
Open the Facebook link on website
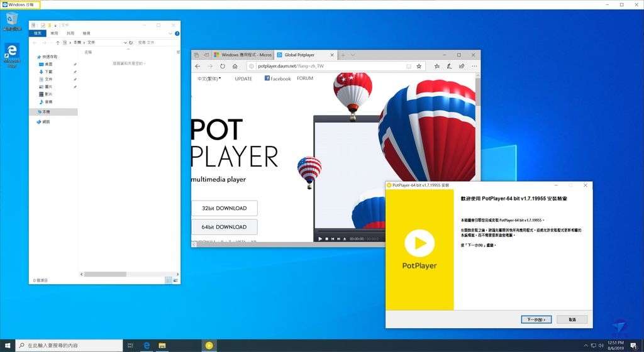tap(277, 79)
